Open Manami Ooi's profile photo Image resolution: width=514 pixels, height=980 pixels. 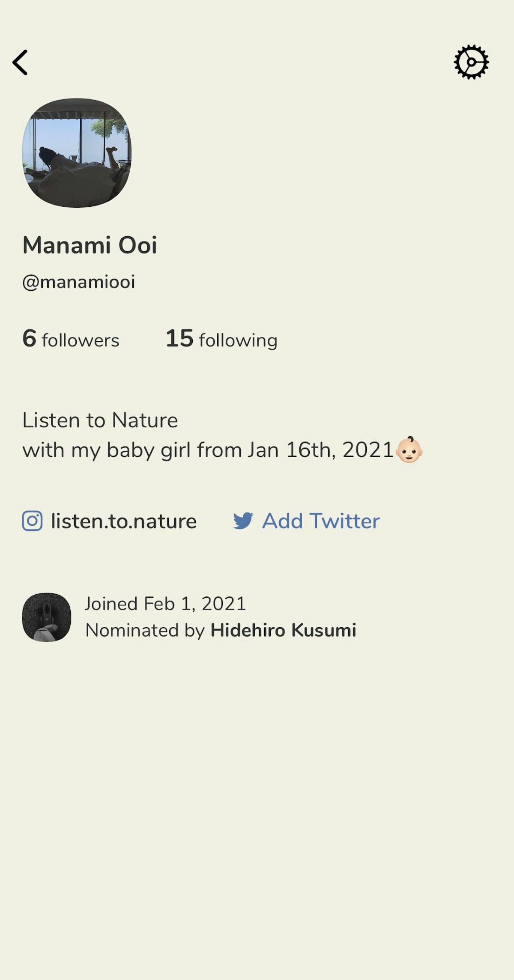tap(77, 153)
